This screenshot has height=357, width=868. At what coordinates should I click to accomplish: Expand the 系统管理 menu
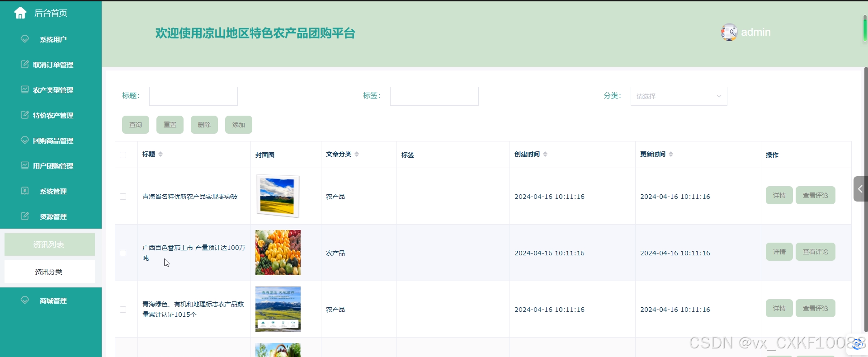pos(51,191)
